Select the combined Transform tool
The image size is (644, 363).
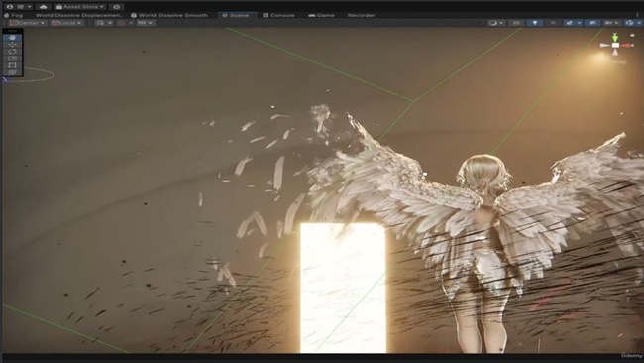pyautogui.click(x=12, y=72)
